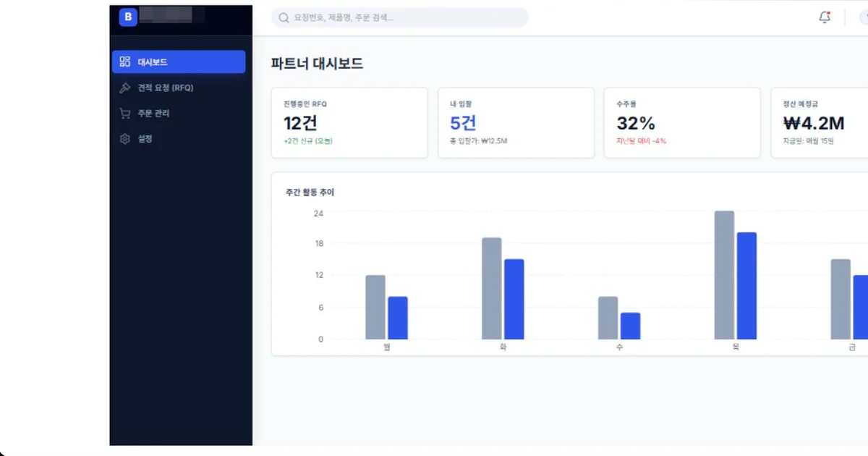The width and height of the screenshot is (868, 456).
Task: Click the magnifier icon in search bar
Action: point(284,17)
